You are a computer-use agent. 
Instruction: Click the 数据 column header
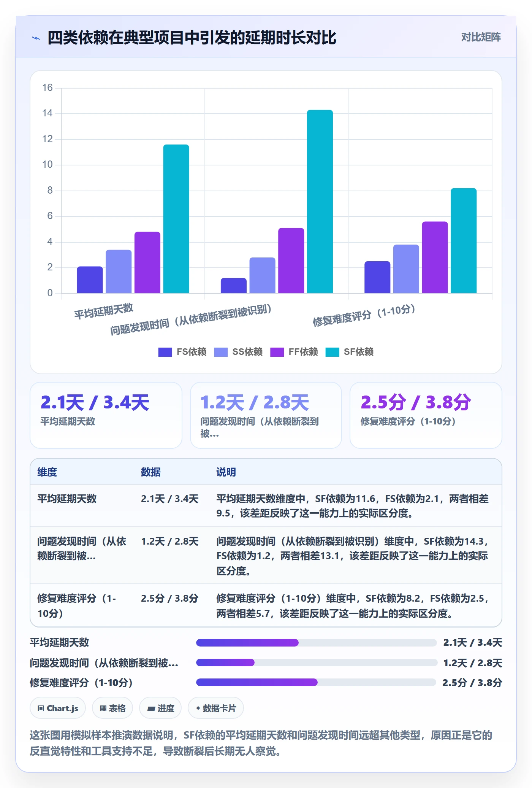coord(151,472)
